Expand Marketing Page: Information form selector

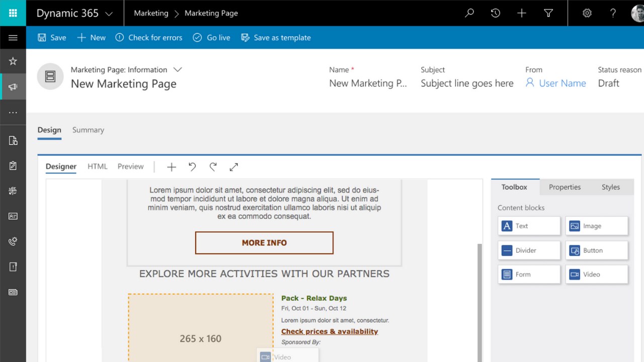pyautogui.click(x=177, y=69)
